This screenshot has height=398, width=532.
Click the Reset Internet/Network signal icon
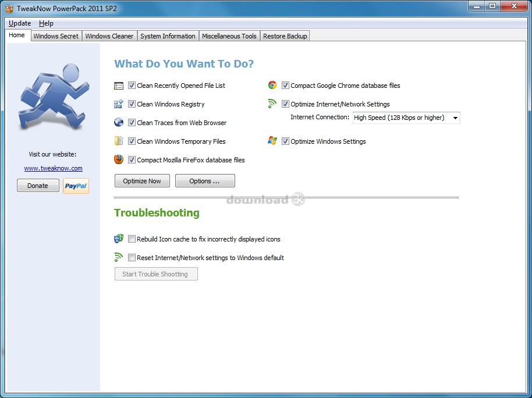click(x=118, y=257)
